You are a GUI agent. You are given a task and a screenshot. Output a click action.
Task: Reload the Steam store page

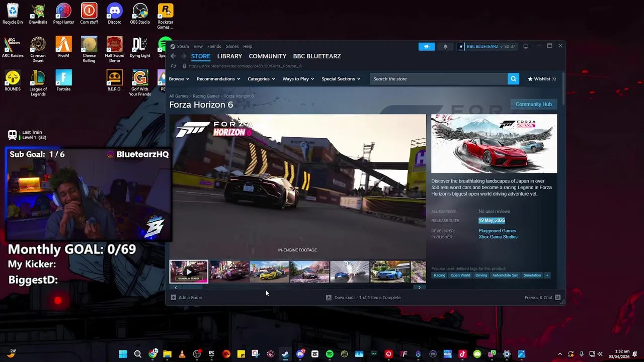174,66
